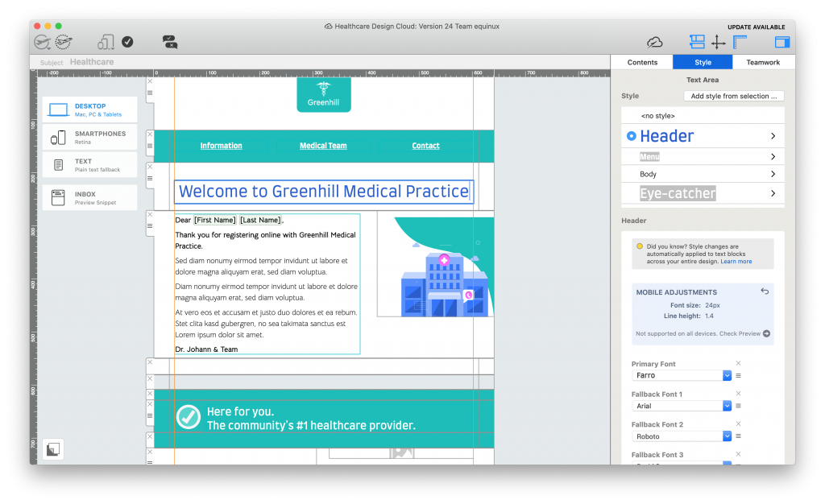Delete the headline block with X
The width and height of the screenshot is (825, 504).
point(150,167)
